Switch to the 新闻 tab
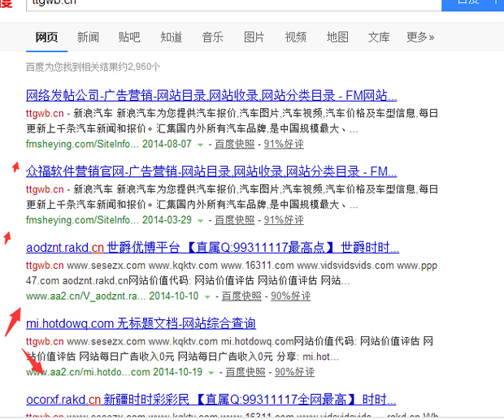 tap(88, 37)
